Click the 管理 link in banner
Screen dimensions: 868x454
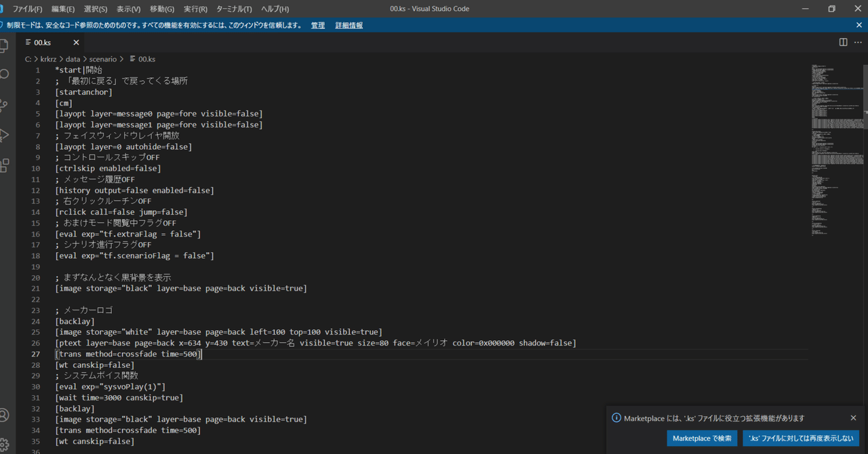click(317, 25)
